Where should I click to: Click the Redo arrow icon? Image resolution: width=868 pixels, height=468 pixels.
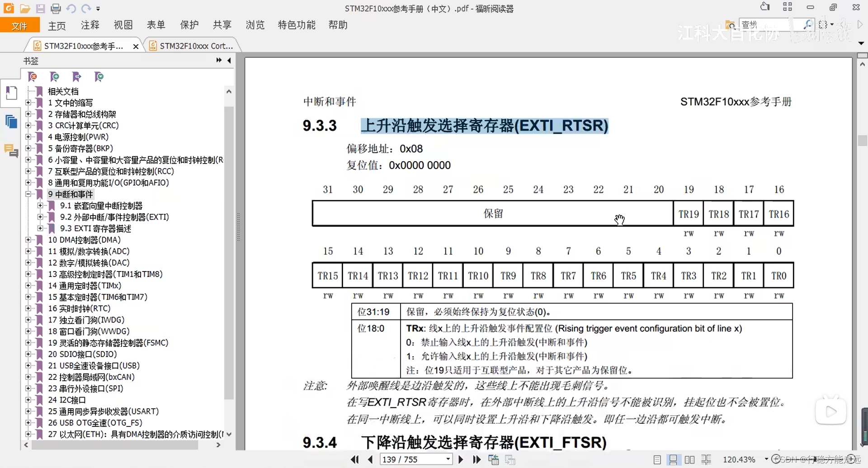click(x=86, y=8)
